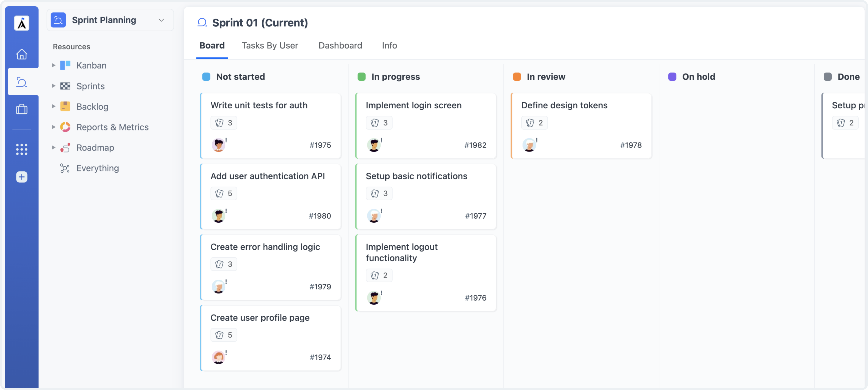Open the Dashboard tab
This screenshot has width=868, height=390.
340,45
